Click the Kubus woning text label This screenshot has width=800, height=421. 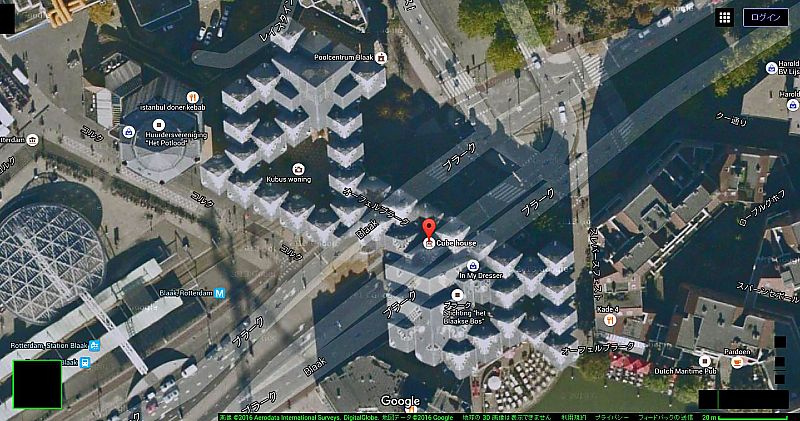click(289, 180)
